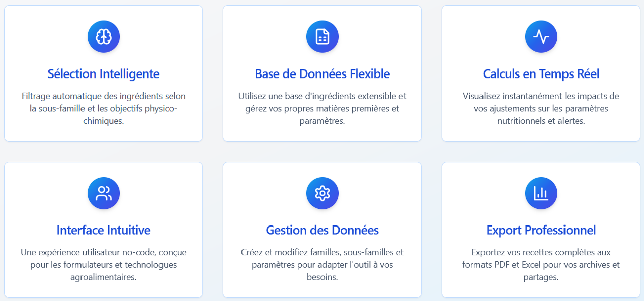Select the Export Professionnel card background
Image resolution: width=644 pixels, height=301 pixels.
(x=541, y=230)
